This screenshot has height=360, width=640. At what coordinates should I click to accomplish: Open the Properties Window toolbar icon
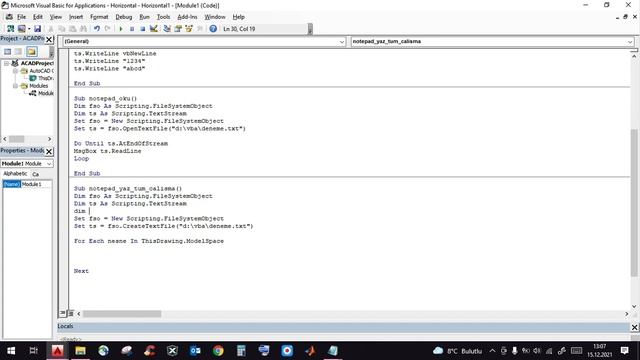coord(178,29)
